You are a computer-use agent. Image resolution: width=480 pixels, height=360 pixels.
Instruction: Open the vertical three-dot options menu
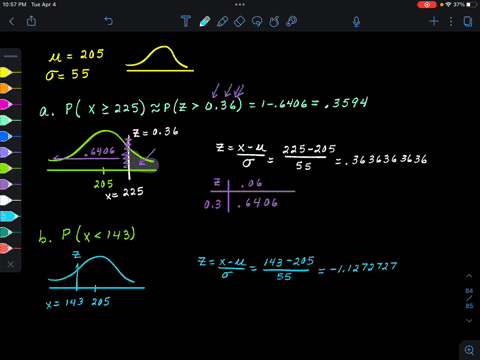click(x=451, y=22)
